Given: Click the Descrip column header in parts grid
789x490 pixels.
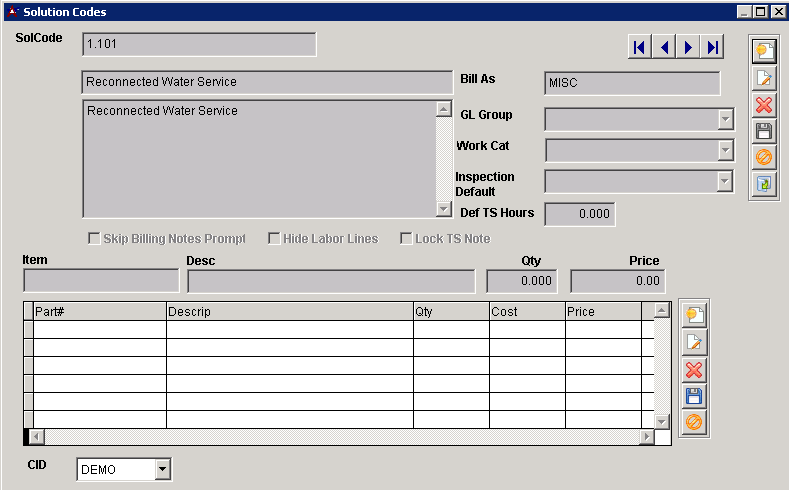Looking at the screenshot, I should point(289,311).
